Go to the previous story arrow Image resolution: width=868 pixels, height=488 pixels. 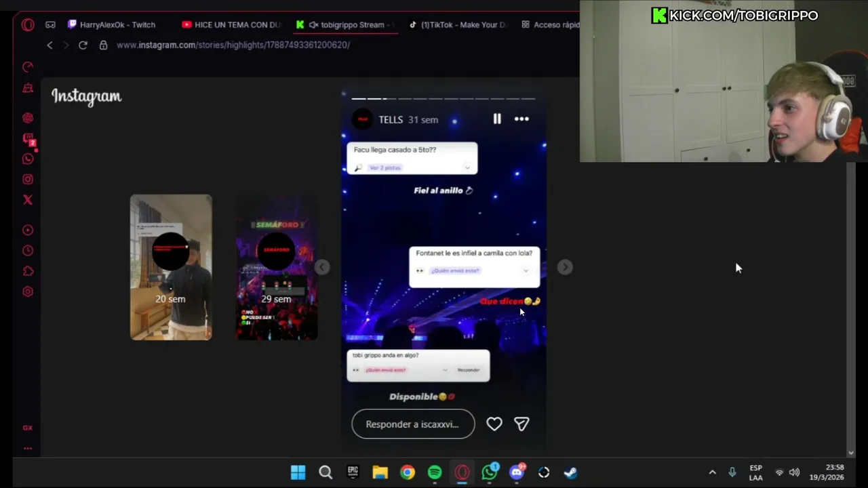(x=322, y=267)
